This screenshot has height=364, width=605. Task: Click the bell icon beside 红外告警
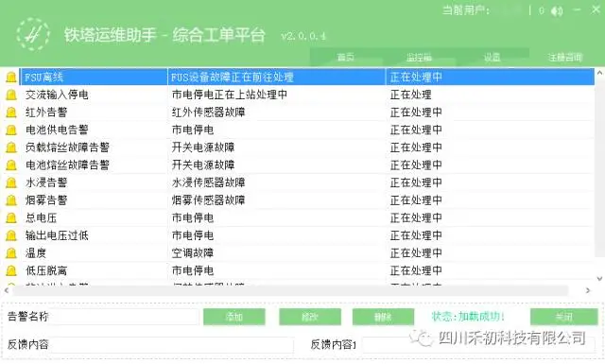(11, 113)
